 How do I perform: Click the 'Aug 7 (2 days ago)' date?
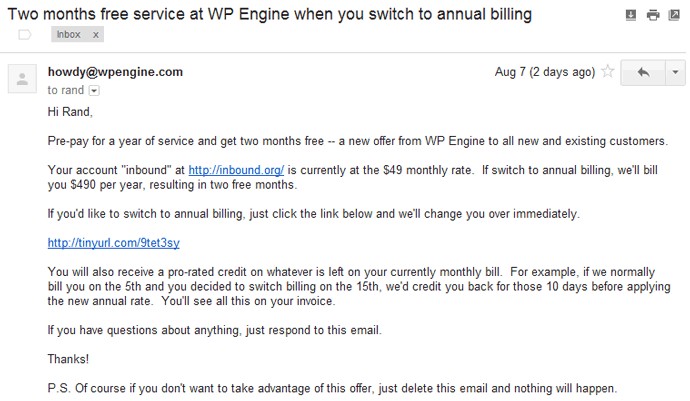pos(545,72)
